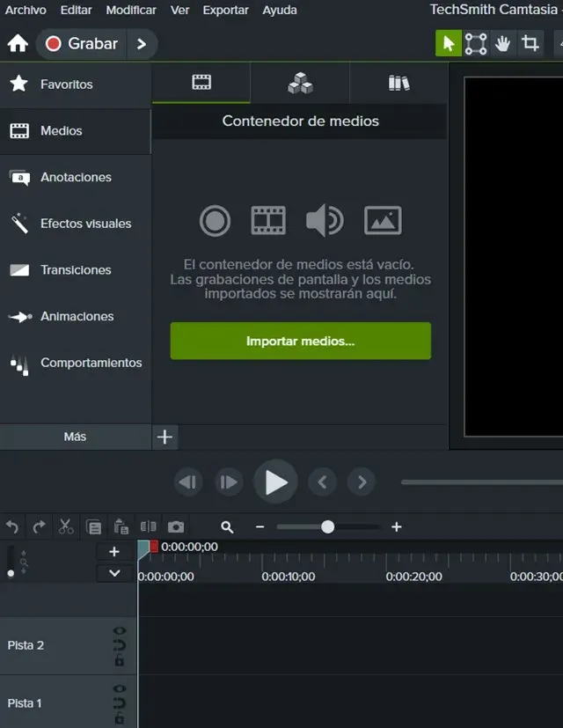The height and width of the screenshot is (728, 563).
Task: Start recording with the Grabar button
Action: 82,44
